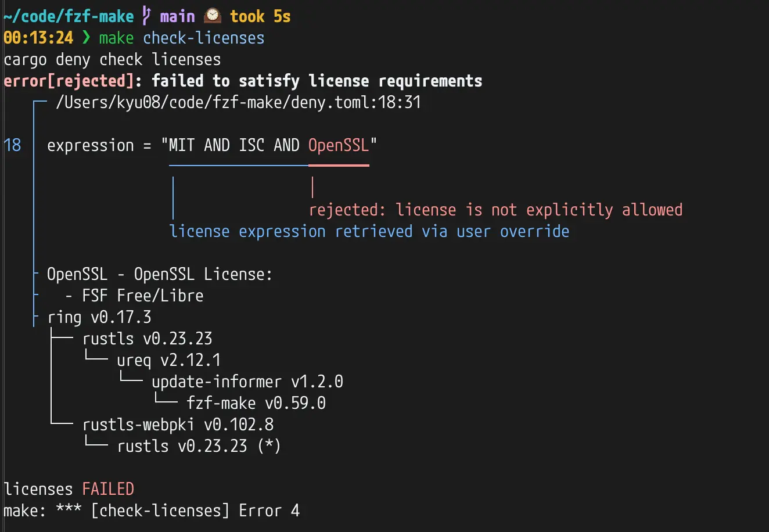Click the clock emoji in the prompt header
Image resolution: width=769 pixels, height=532 pixels.
click(211, 15)
